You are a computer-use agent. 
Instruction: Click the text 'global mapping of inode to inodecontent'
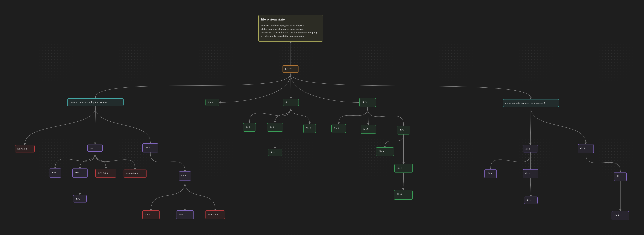point(282,29)
